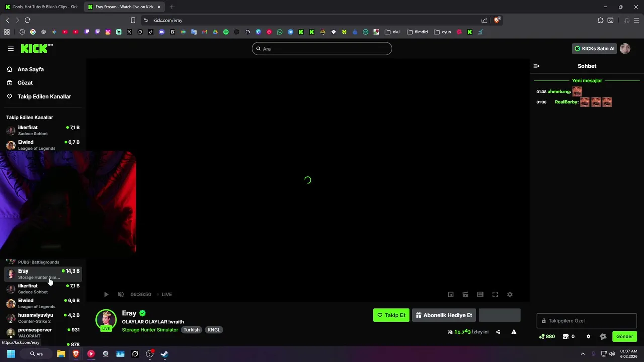Image resolution: width=644 pixels, height=362 pixels.
Task: Show hidden system tray icons
Action: (x=583, y=354)
